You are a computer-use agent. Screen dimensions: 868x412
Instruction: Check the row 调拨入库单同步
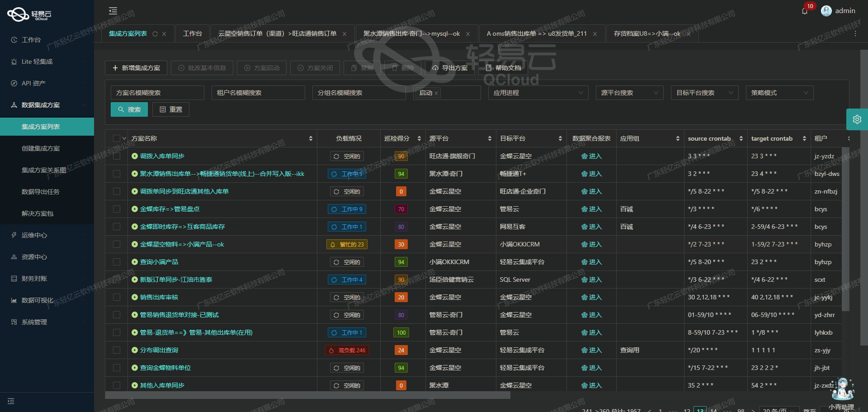117,156
